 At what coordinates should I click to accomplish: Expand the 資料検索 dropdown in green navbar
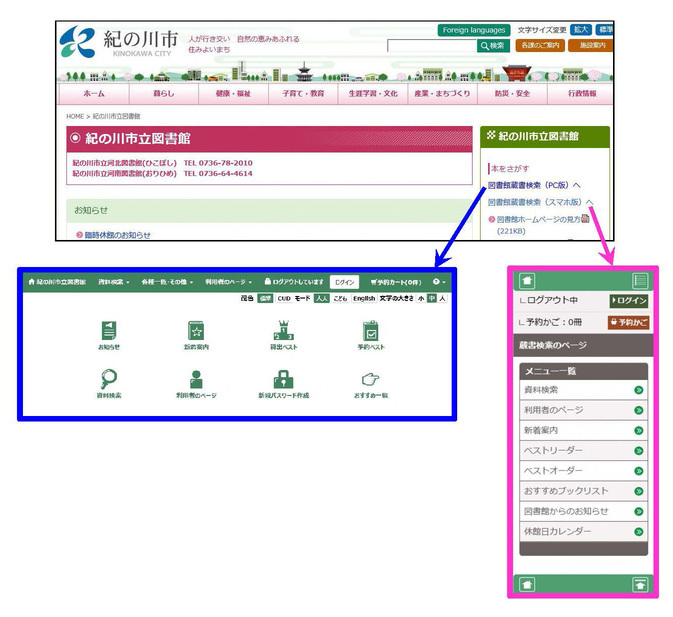114,282
